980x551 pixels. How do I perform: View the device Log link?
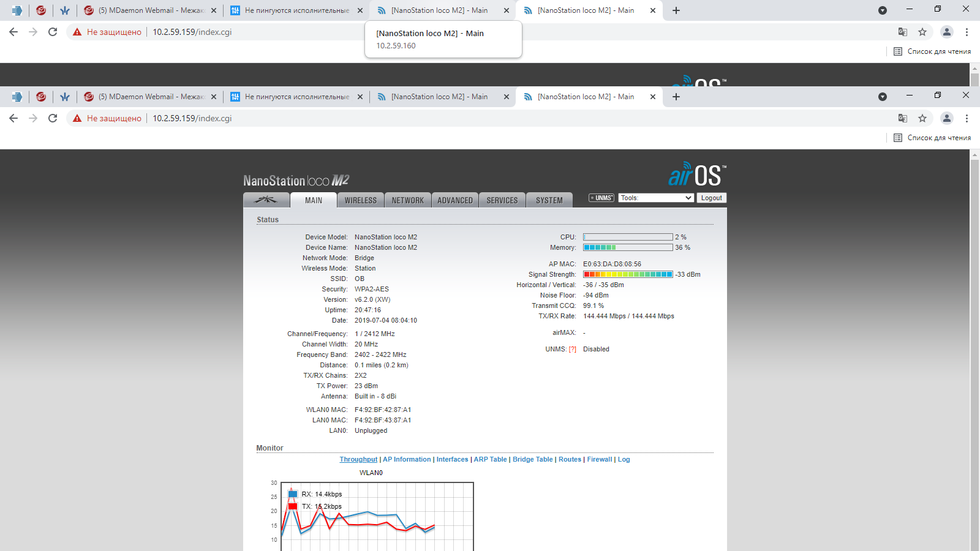[x=624, y=460]
